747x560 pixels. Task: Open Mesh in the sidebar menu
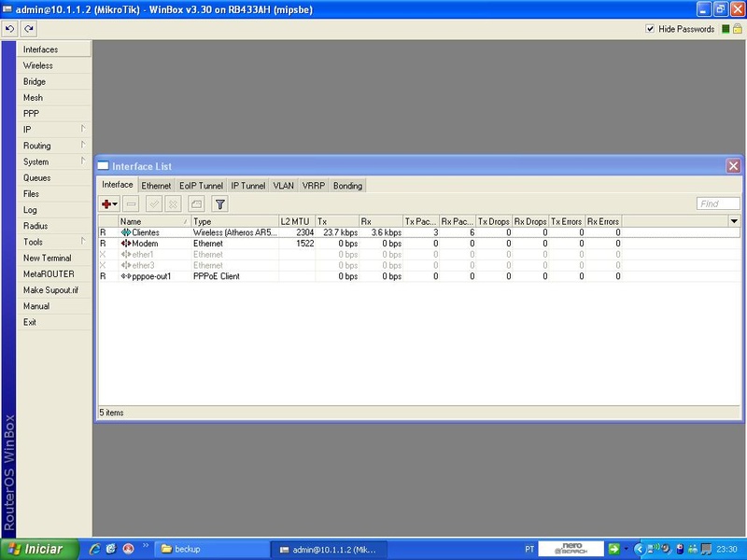pyautogui.click(x=54, y=98)
